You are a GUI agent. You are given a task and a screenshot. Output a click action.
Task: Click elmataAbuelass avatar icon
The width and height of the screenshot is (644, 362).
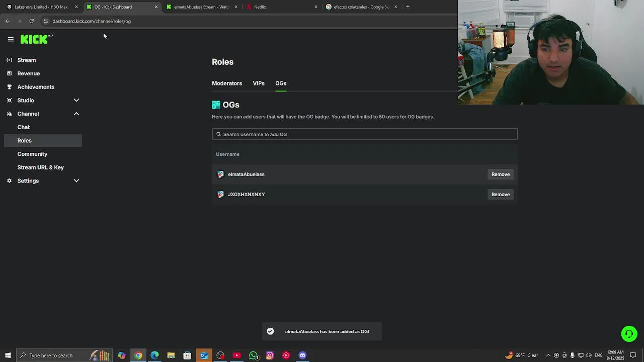click(220, 174)
